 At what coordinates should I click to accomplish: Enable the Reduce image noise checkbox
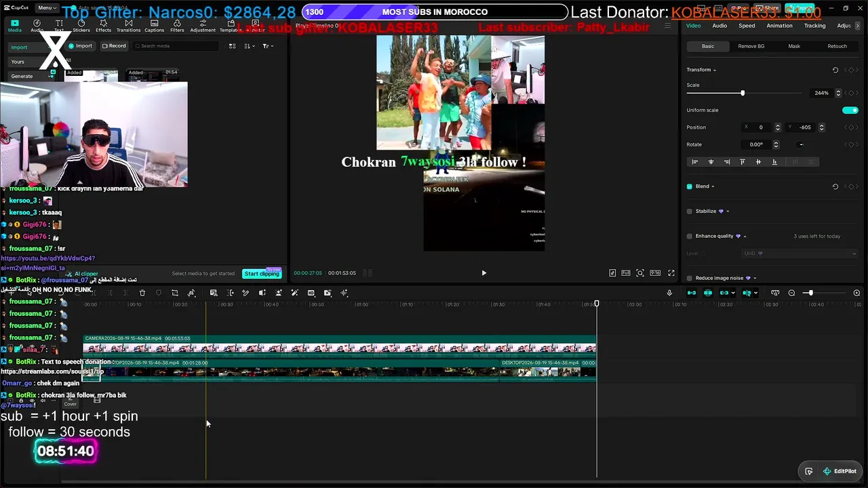[x=690, y=278]
